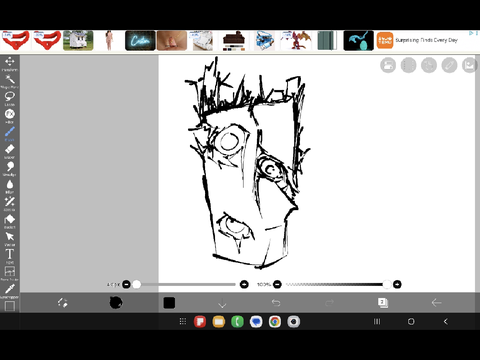Open brush settings via black brush preview

[x=116, y=303]
